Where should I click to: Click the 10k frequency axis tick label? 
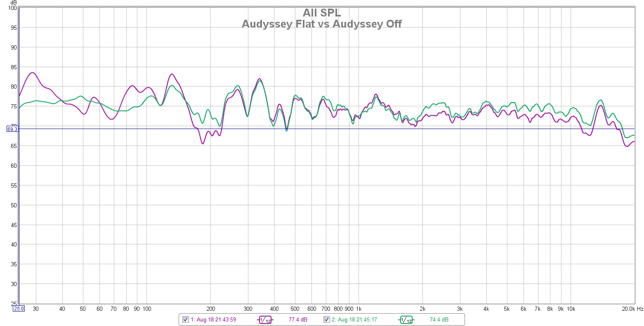571,309
